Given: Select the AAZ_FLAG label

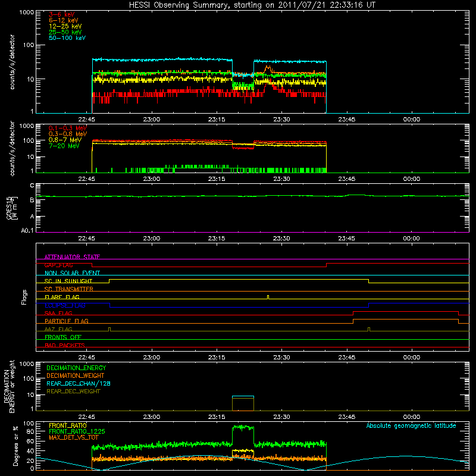Looking at the screenshot, I should [x=58, y=329].
